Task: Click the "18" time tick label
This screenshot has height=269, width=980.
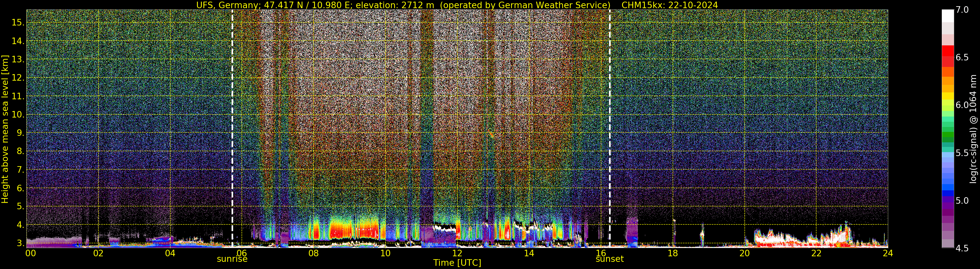Action: point(673,253)
